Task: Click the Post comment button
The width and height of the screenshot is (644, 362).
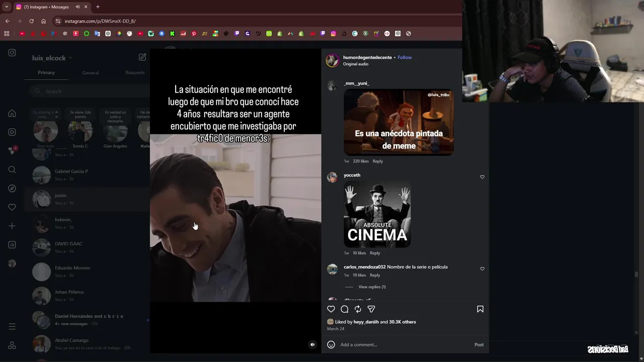Action: 479,344
